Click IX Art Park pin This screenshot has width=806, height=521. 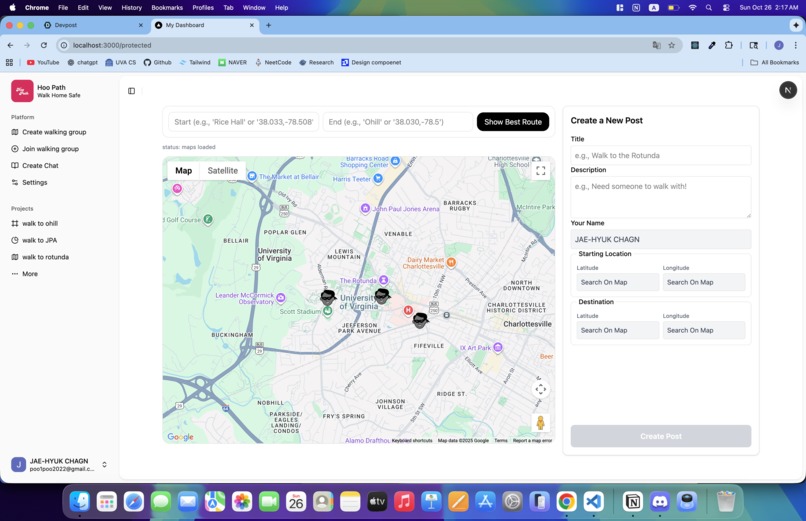[x=498, y=347]
